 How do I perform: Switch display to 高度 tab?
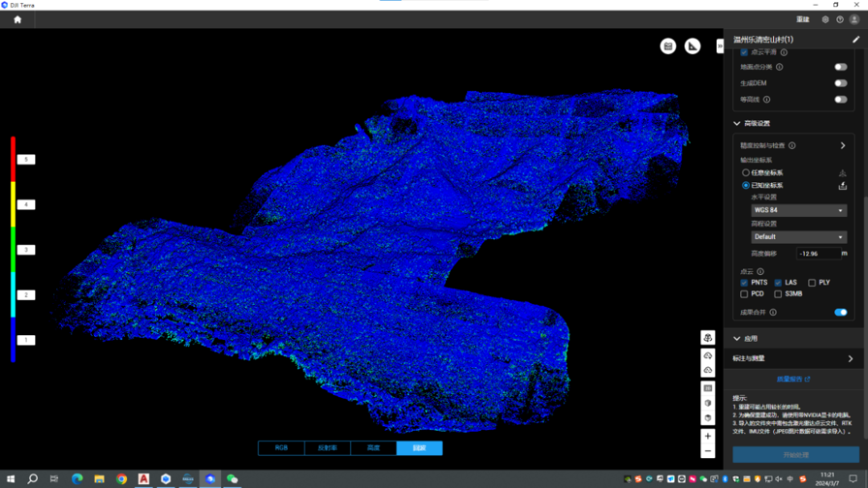tap(374, 448)
